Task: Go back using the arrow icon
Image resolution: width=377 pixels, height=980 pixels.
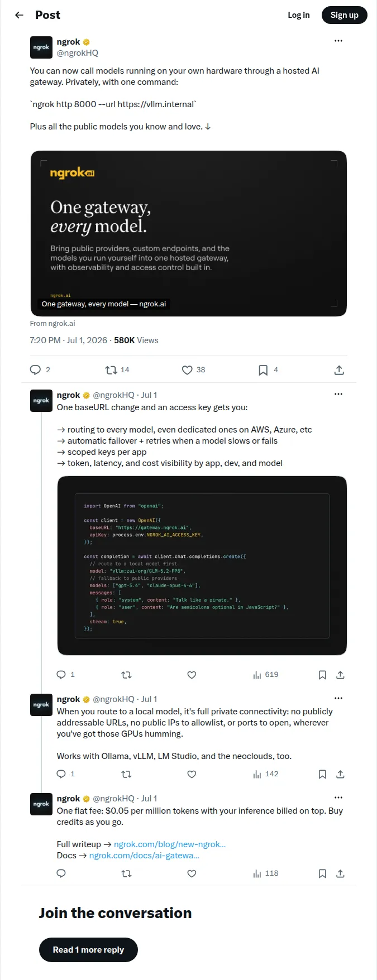Action: 19,15
